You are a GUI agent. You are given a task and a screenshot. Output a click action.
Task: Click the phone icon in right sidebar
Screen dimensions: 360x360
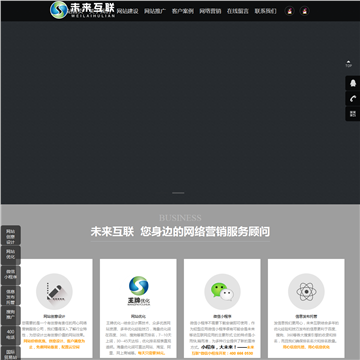click(353, 99)
